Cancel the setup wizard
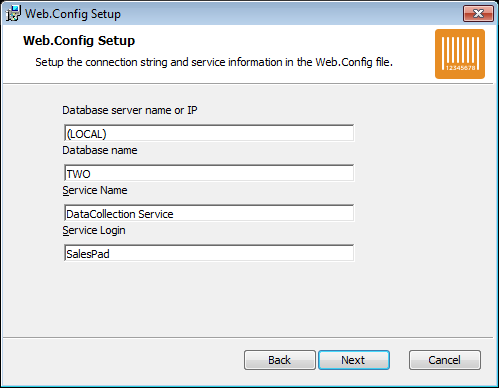This screenshot has width=499, height=388. 445,360
